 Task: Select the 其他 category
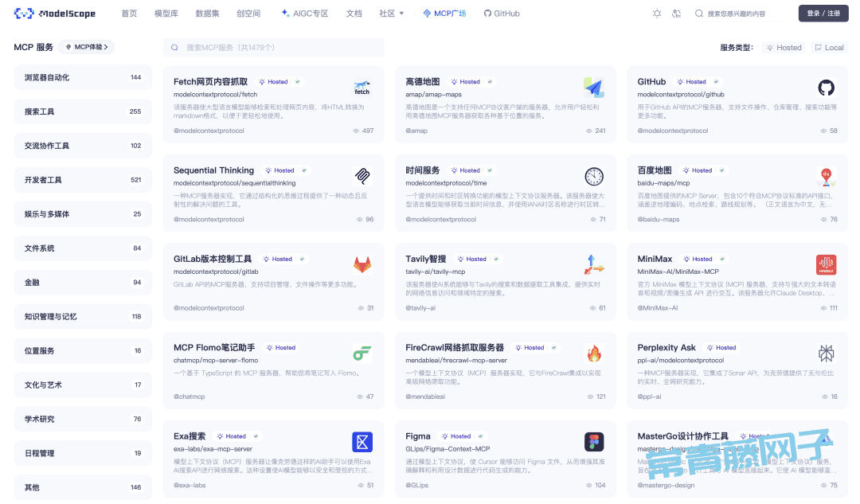coord(83,487)
